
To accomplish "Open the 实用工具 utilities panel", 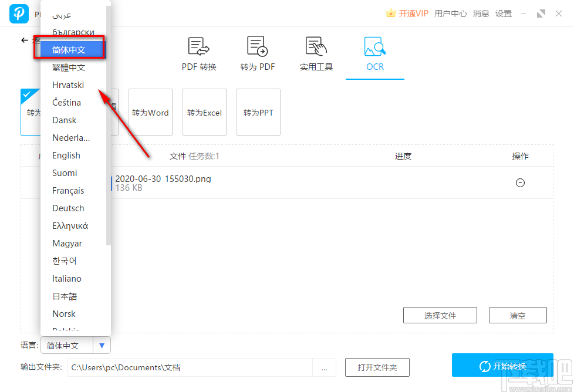I will (x=315, y=54).
